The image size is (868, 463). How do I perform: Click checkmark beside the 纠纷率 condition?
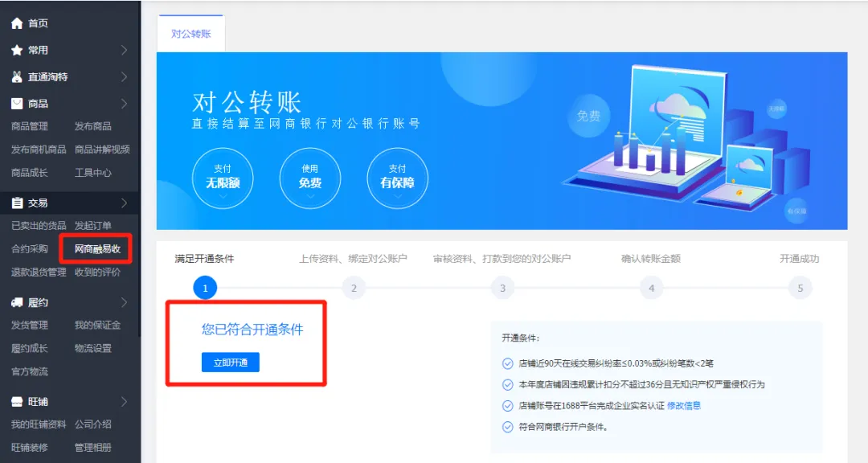click(x=507, y=364)
